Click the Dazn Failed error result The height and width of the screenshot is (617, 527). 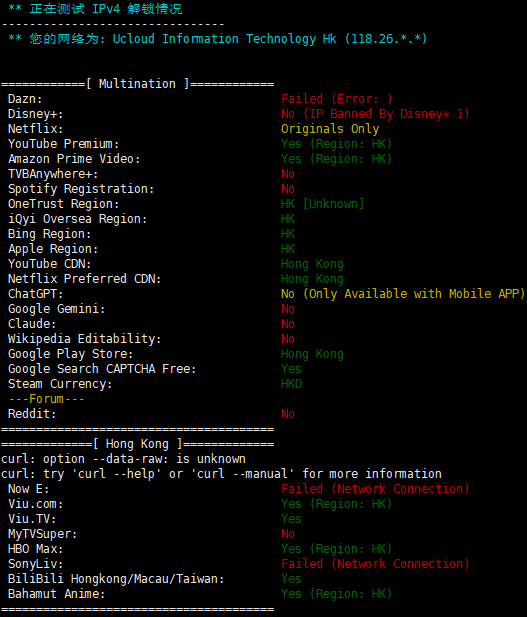[x=337, y=99]
